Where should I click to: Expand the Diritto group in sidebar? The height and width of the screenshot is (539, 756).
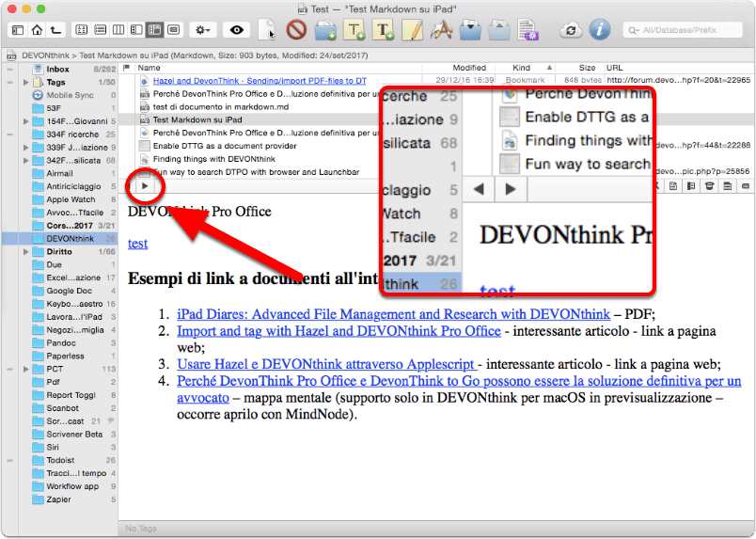[x=26, y=251]
